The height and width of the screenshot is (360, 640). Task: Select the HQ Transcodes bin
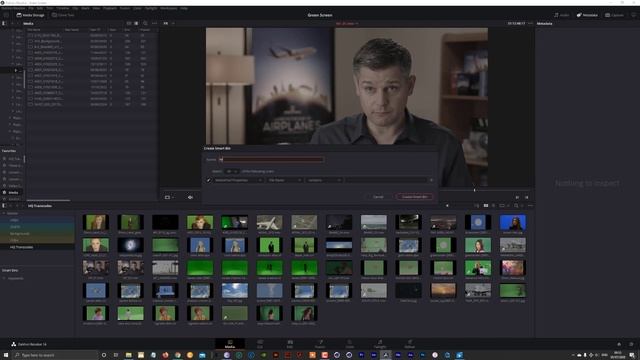pos(22,247)
